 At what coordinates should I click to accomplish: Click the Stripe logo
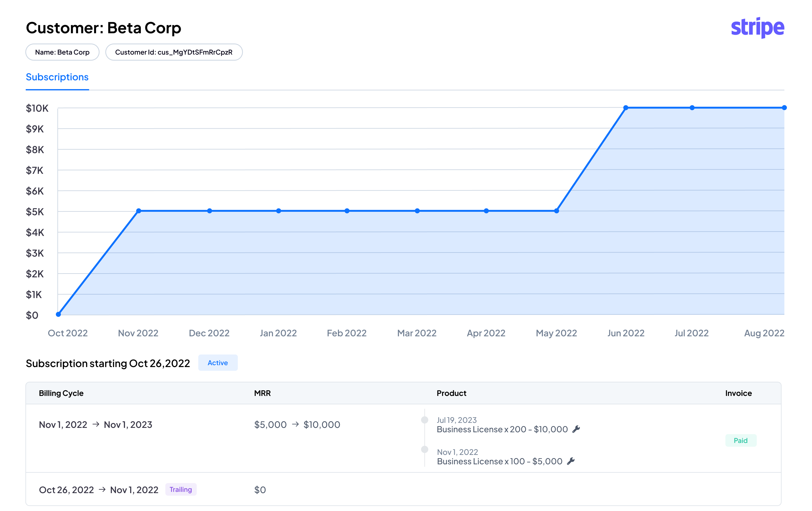pos(757,28)
